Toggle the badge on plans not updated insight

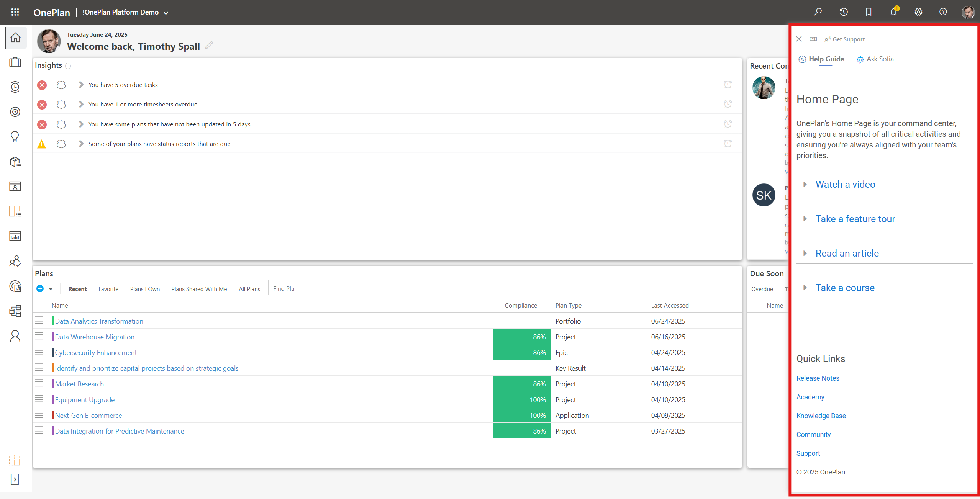[61, 124]
